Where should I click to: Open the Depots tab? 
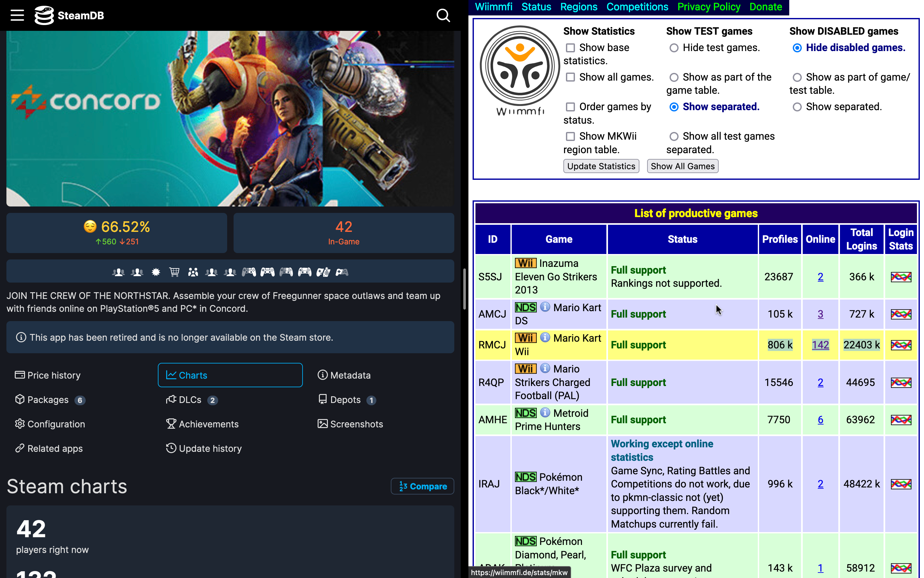click(382, 400)
